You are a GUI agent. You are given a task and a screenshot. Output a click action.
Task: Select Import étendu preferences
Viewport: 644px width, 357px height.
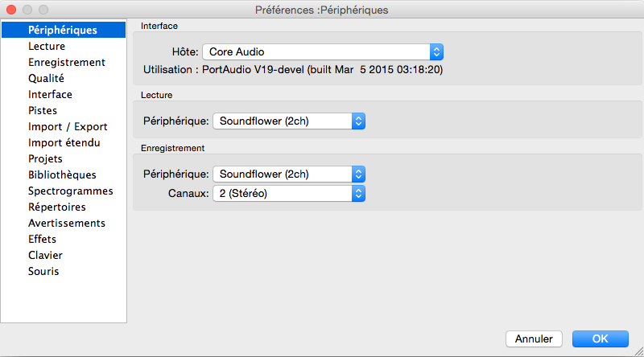tap(64, 143)
